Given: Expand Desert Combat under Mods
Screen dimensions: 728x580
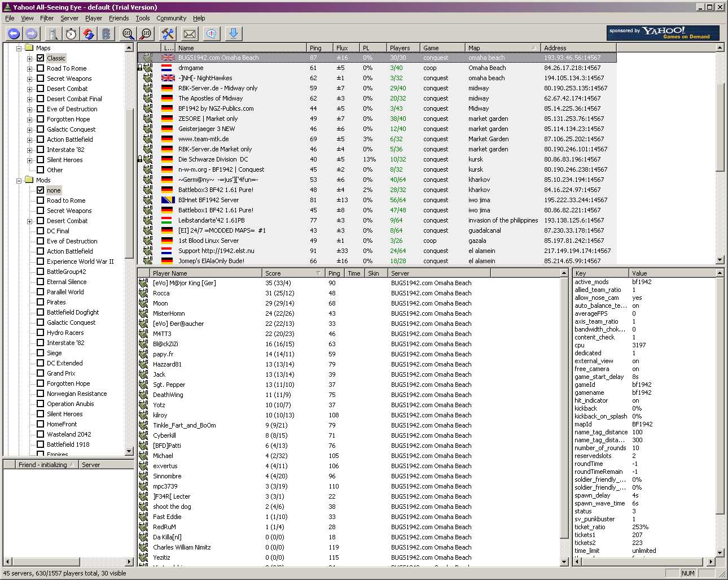Looking at the screenshot, I should click(x=30, y=221).
